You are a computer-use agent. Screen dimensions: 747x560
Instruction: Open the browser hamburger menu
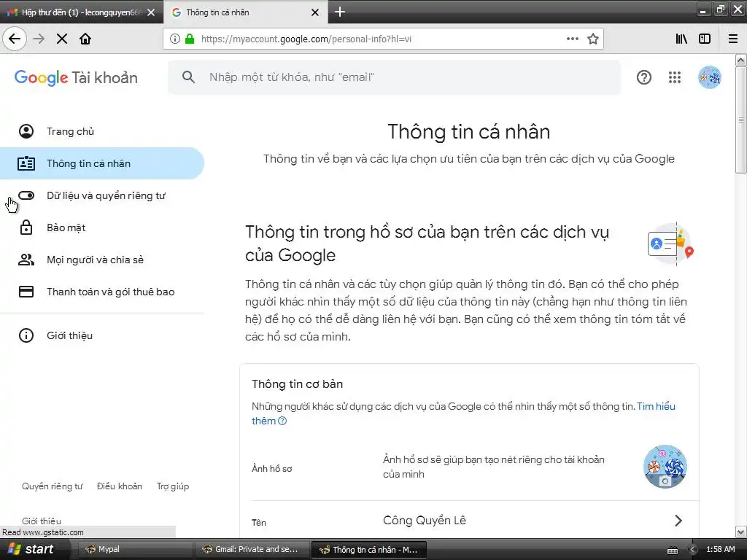pyautogui.click(x=733, y=39)
